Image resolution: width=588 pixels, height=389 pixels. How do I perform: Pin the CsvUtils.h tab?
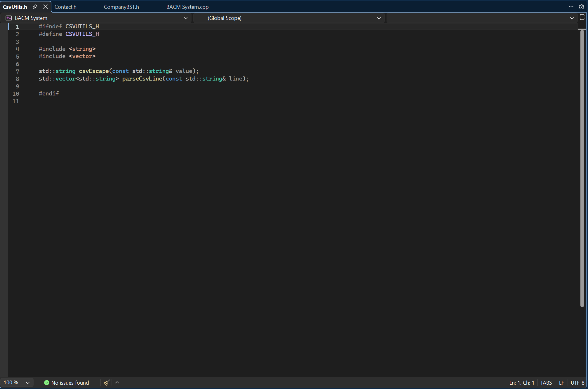(x=35, y=7)
